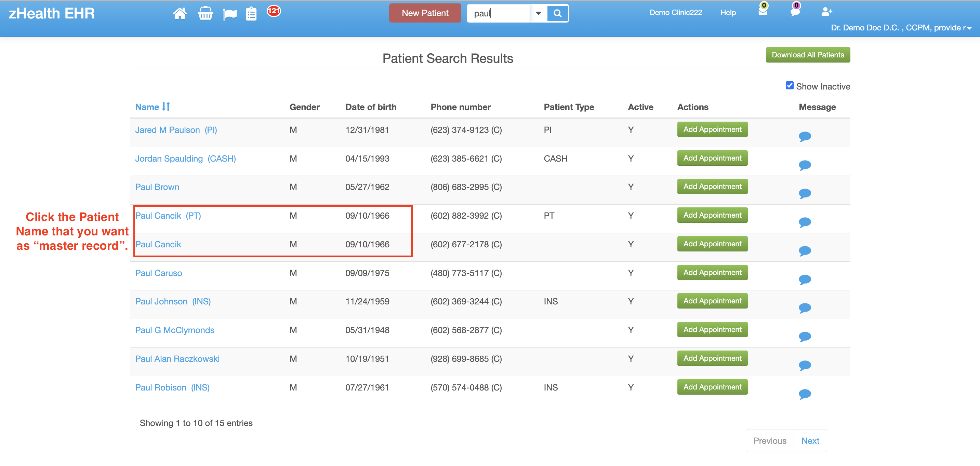Click Demo Clinic222 in header
The image size is (980, 466).
point(675,13)
